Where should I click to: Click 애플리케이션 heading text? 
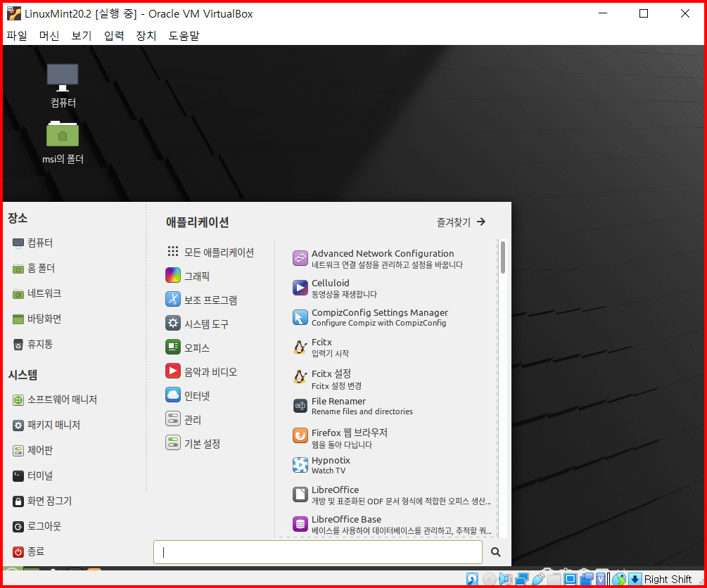pyautogui.click(x=198, y=222)
